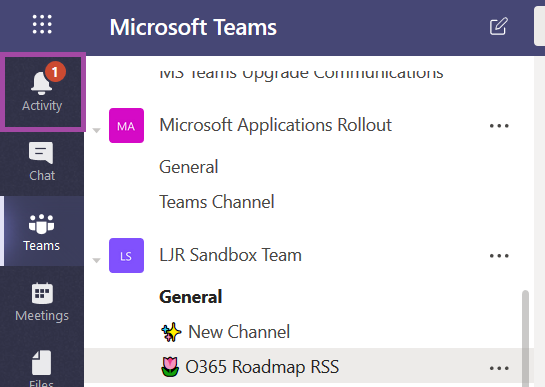545x387 pixels.
Task: Start a new chat with compose icon
Action: (499, 26)
